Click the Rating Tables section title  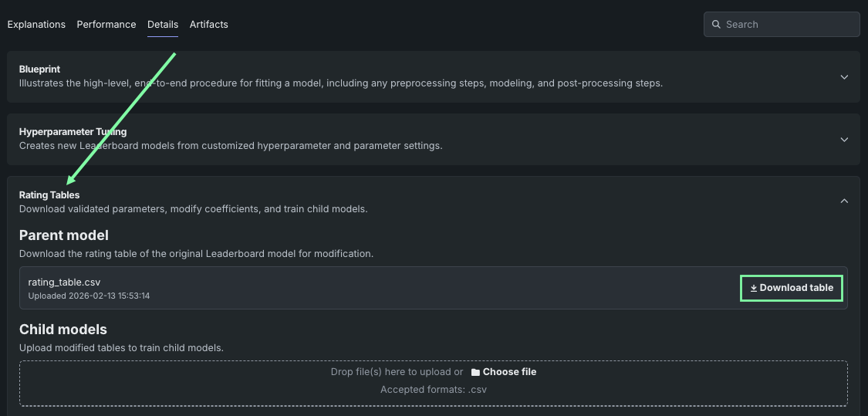click(x=49, y=195)
